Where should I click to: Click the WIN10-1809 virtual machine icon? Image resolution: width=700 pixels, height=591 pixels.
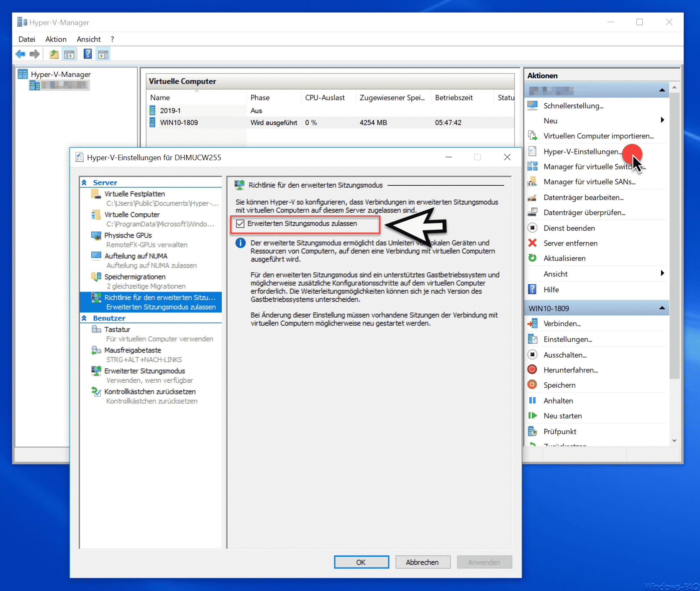point(153,122)
